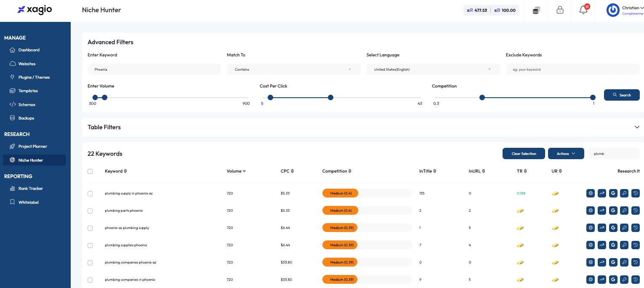This screenshot has height=288, width=644.
Task: Click the Clear Selection button
Action: (524, 154)
